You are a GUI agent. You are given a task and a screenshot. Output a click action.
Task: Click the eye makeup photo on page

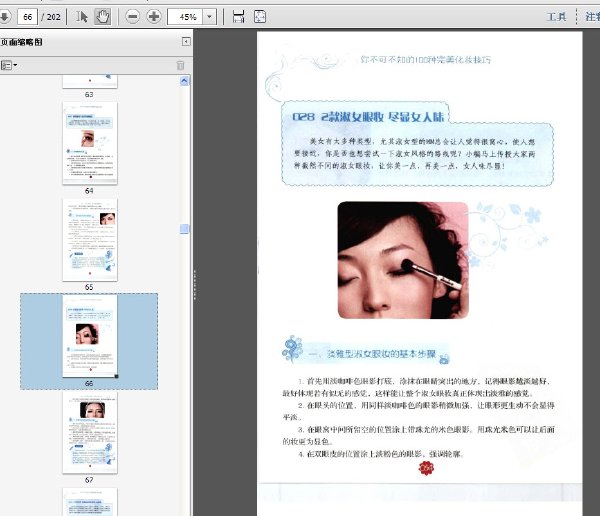pos(403,260)
